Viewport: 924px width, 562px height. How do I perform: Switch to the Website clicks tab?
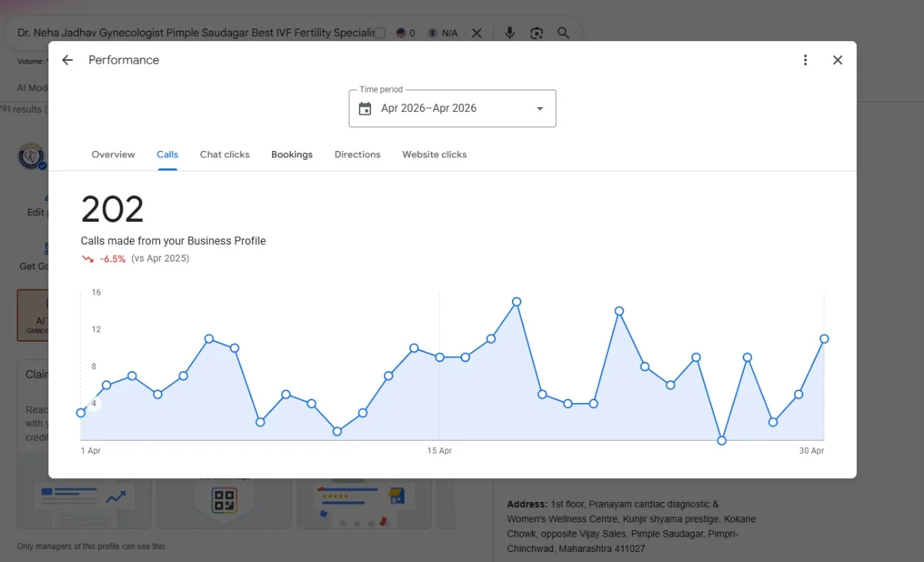click(435, 155)
